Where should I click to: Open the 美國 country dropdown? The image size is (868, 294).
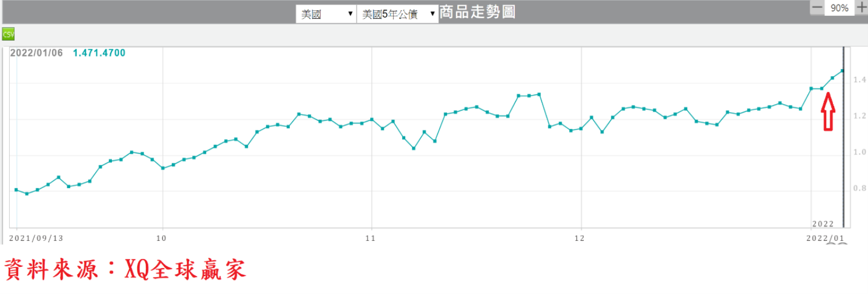326,14
